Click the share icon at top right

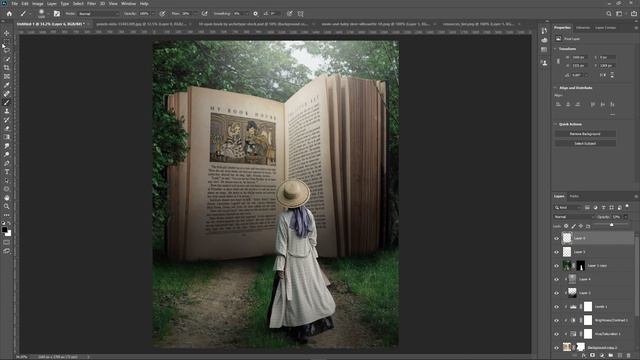point(633,13)
